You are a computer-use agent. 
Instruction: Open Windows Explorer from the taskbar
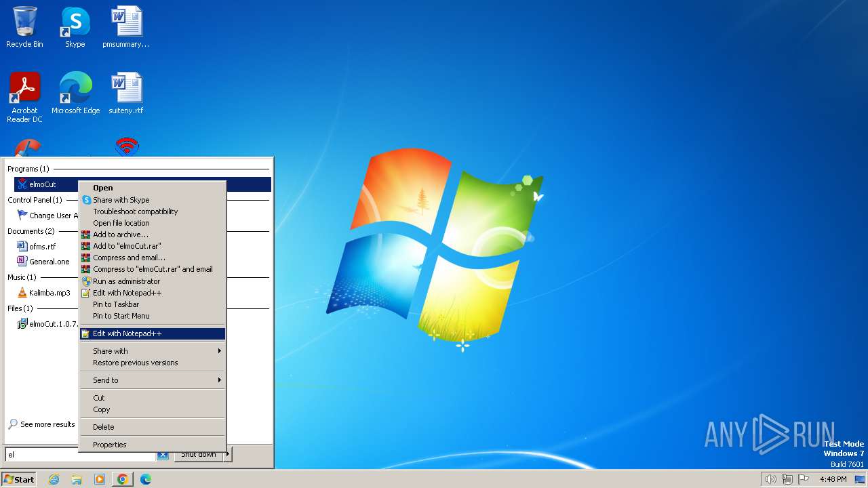pyautogui.click(x=77, y=479)
